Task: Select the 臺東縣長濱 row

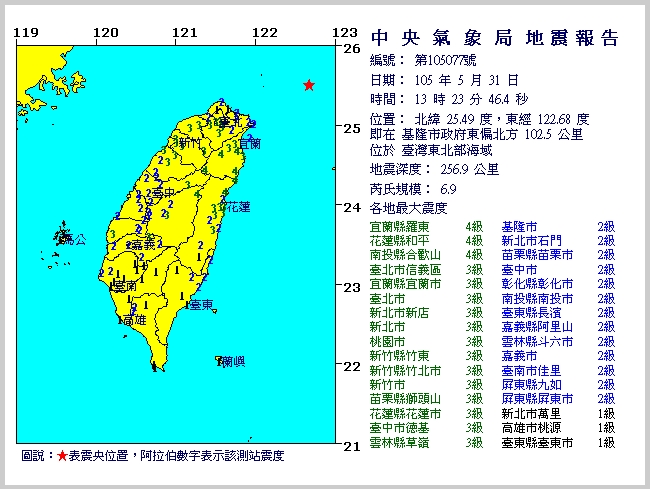Action: point(558,313)
